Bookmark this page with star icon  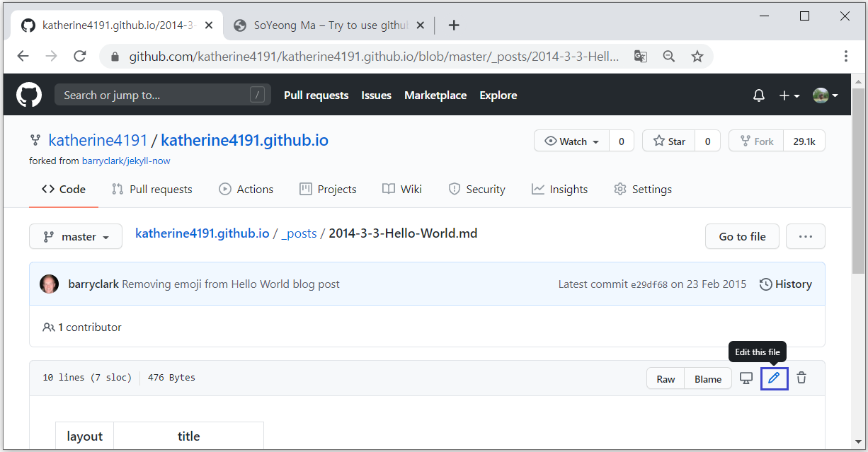(697, 56)
